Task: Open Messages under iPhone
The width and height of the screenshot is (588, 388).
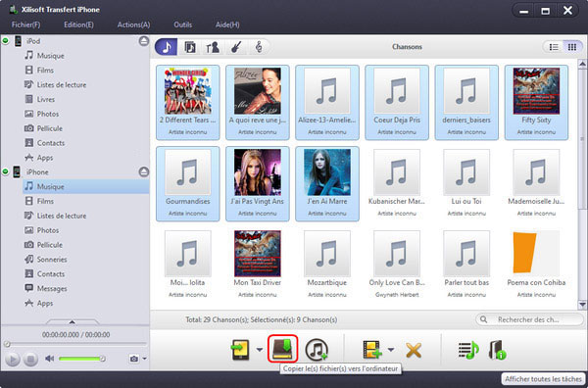Action: point(52,289)
